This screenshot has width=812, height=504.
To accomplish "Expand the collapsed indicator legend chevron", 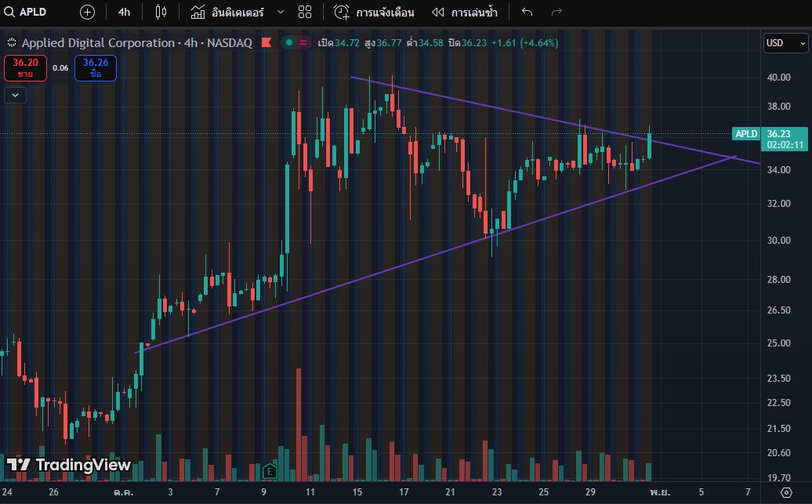I will click(x=15, y=96).
